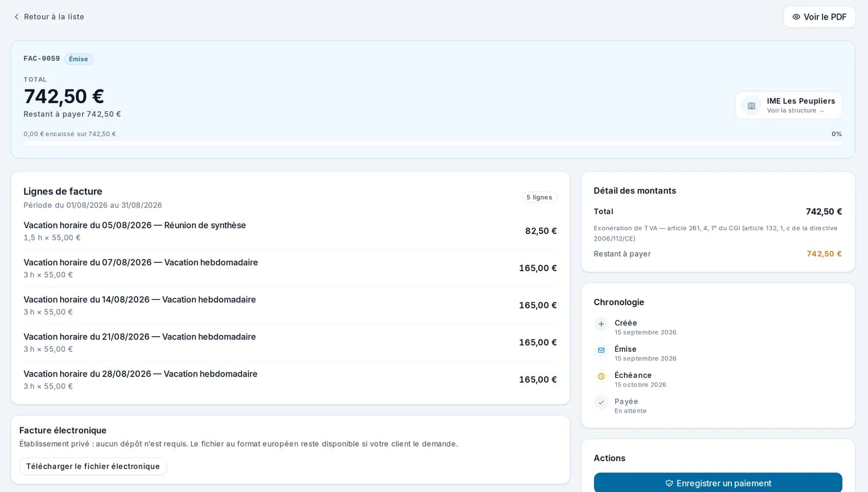Click the envelope icon next to Émise
Screen dimensions: 868x492
(x=601, y=350)
